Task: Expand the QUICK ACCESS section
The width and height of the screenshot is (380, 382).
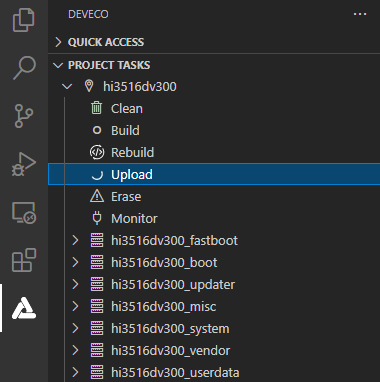Action: tap(58, 42)
